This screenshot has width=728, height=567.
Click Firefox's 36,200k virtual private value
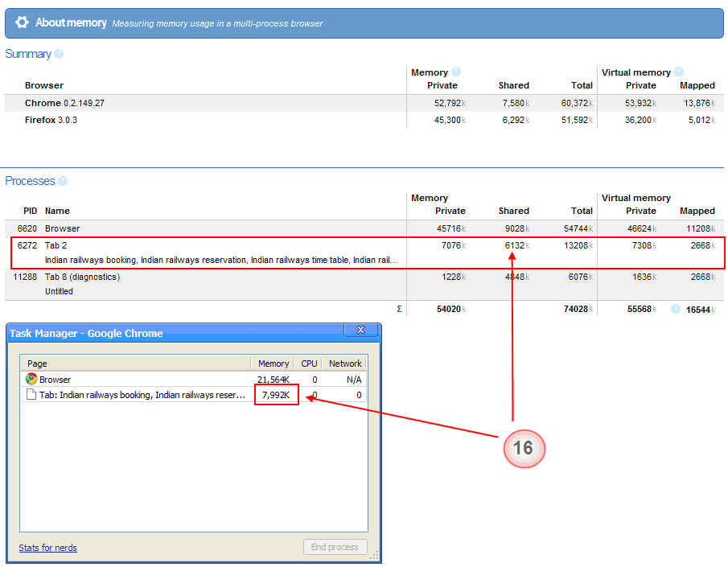click(x=640, y=120)
